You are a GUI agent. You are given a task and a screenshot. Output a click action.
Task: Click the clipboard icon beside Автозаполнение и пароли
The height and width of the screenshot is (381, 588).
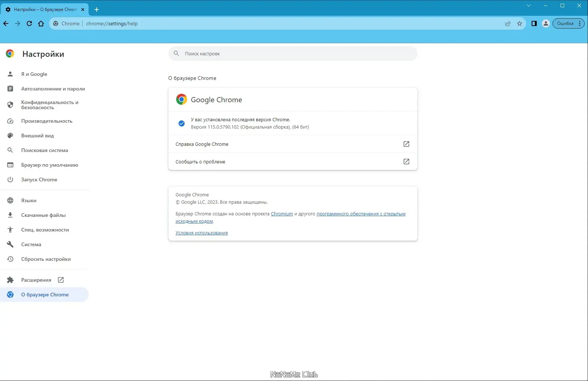coord(10,89)
